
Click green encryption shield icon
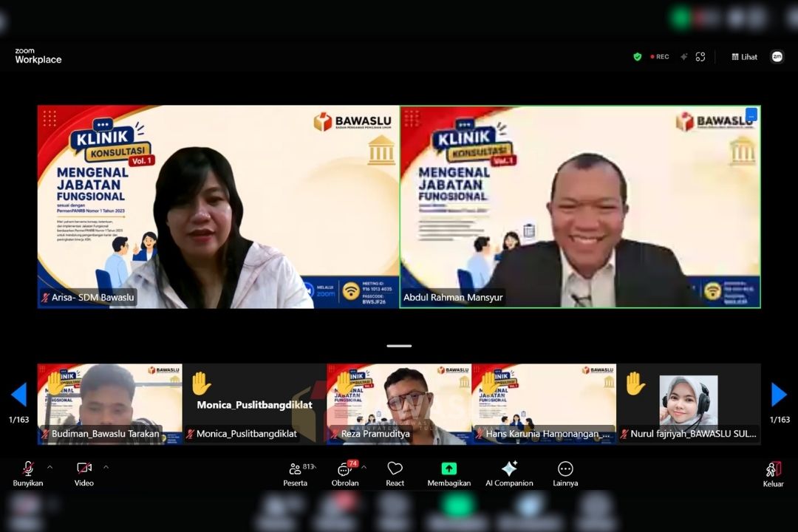637,57
